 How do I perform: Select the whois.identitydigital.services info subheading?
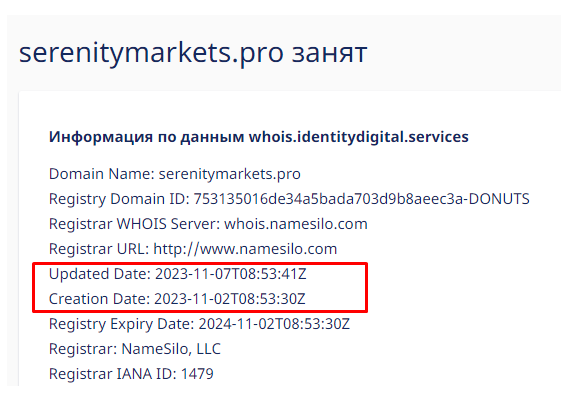[x=259, y=137]
